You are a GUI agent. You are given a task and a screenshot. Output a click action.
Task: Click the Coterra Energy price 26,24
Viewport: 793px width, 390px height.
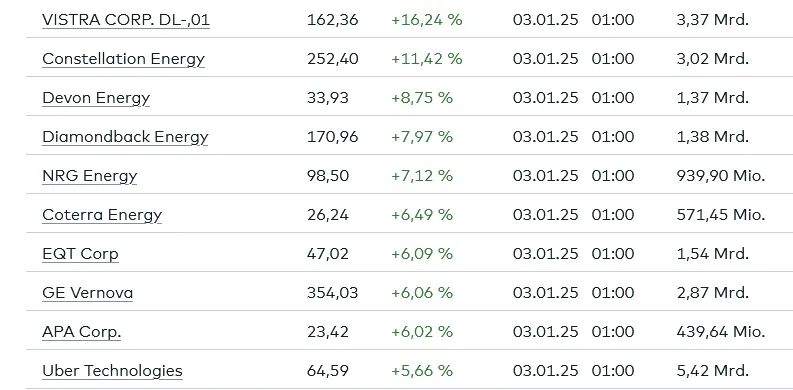pos(328,214)
